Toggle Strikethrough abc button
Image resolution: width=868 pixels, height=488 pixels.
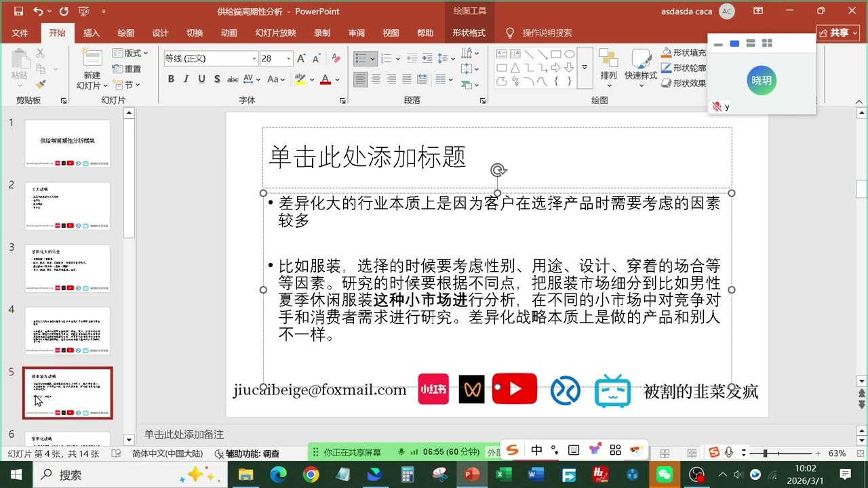[233, 79]
